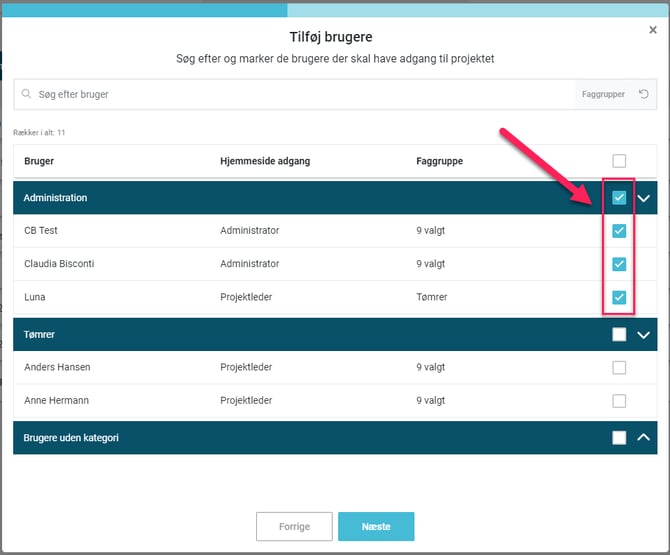
Task: Uncheck the Administration group checkbox
Action: (x=619, y=198)
